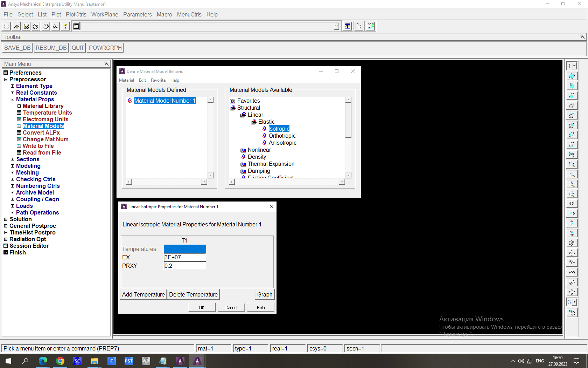Click the Report Generator icon
Image resolution: width=588 pixels, height=368 pixels.
(x=56, y=26)
